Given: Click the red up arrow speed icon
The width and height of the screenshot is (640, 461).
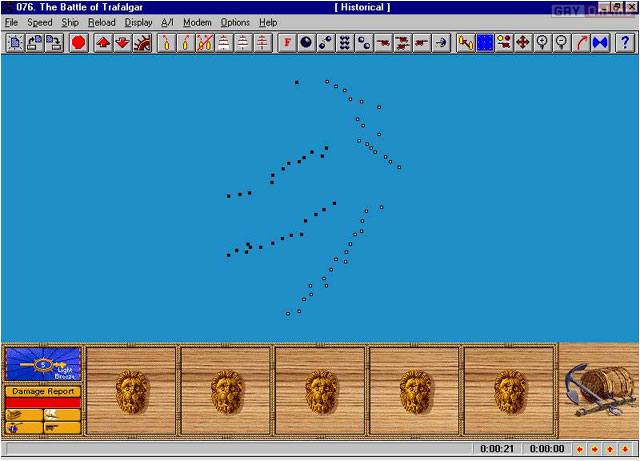Looking at the screenshot, I should (x=103, y=42).
